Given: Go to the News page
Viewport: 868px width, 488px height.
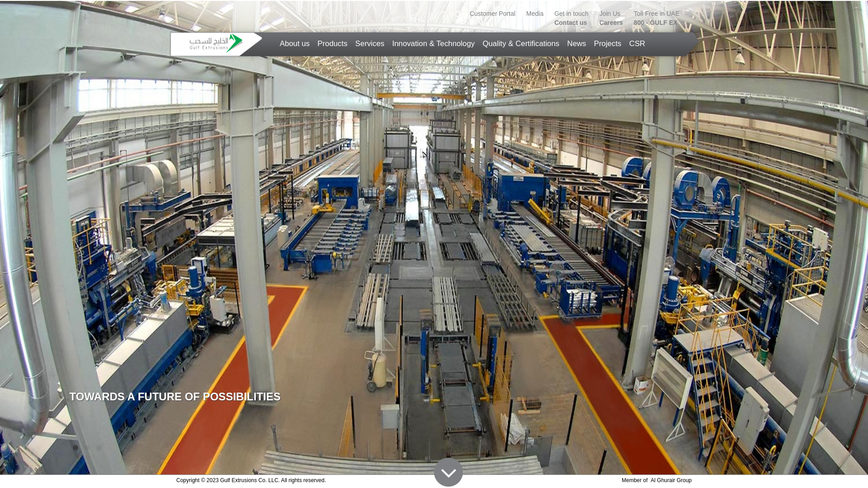Looking at the screenshot, I should point(576,44).
